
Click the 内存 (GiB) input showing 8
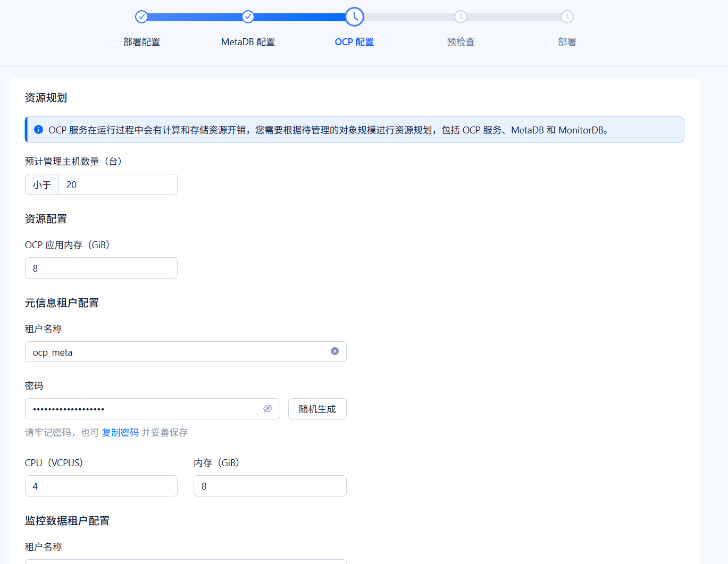[270, 486]
